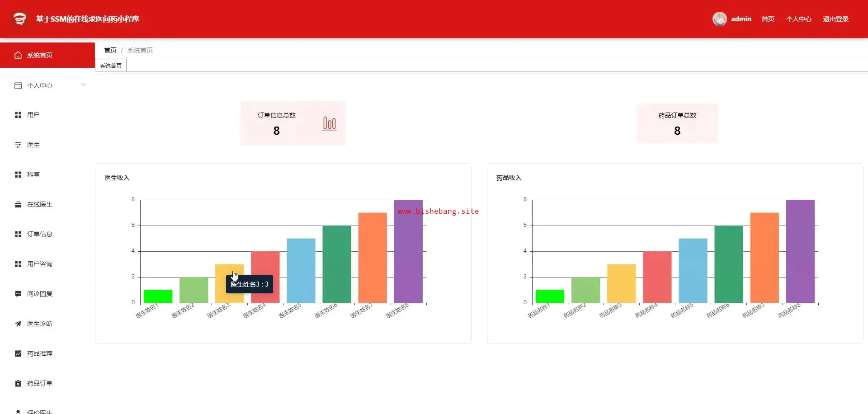This screenshot has height=414, width=868.
Task: Click the 医生姓名1 bar in 医生收入 chart
Action: point(158,296)
